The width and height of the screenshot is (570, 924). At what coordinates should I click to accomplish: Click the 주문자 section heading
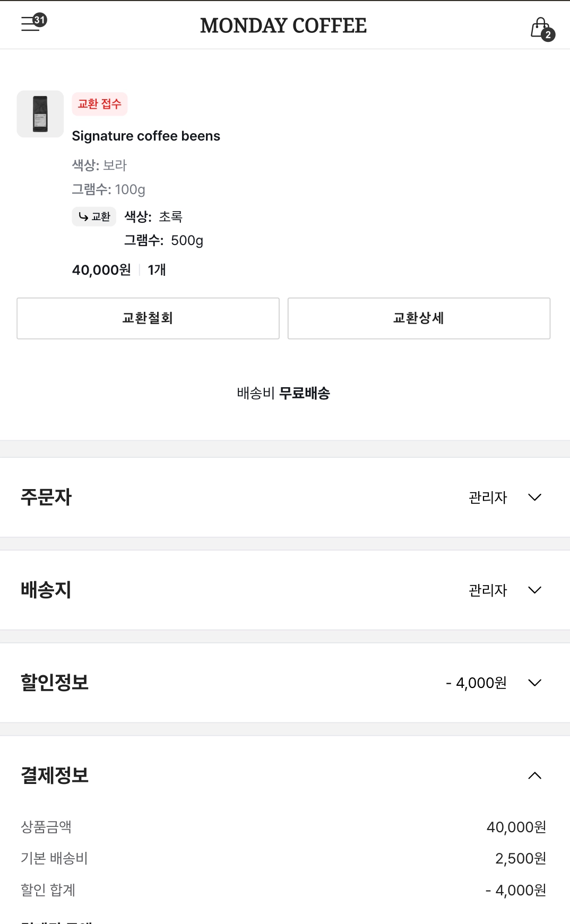click(46, 498)
